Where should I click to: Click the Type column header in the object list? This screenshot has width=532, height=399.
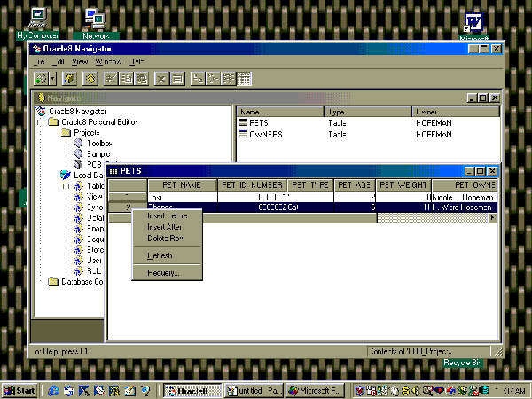click(x=368, y=112)
